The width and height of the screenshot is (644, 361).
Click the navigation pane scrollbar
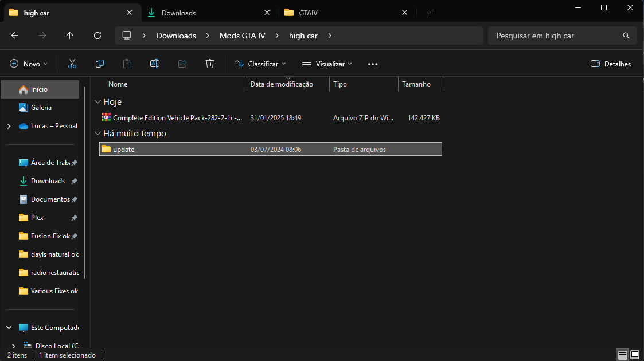84,183
